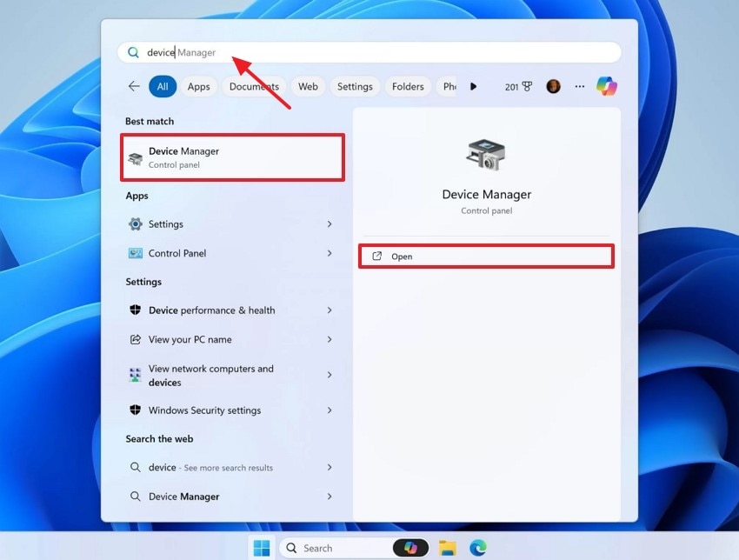739x560 pixels.
Task: Search the web for Device Manager
Action: pyautogui.click(x=232, y=497)
